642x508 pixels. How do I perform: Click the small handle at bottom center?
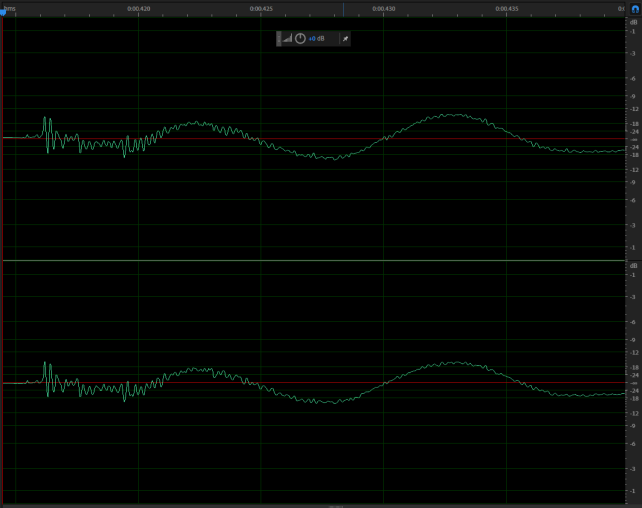click(x=335, y=505)
